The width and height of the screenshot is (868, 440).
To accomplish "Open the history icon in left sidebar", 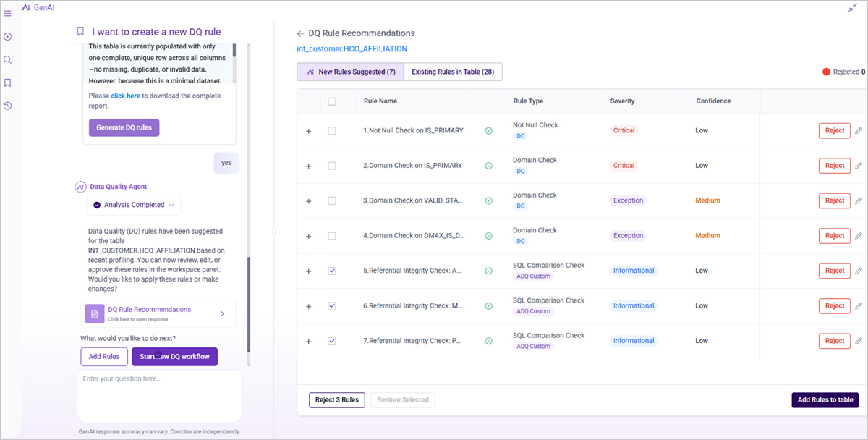I will 7,106.
